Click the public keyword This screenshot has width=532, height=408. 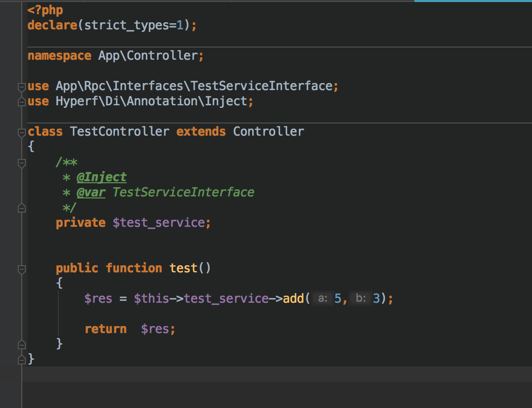click(77, 268)
